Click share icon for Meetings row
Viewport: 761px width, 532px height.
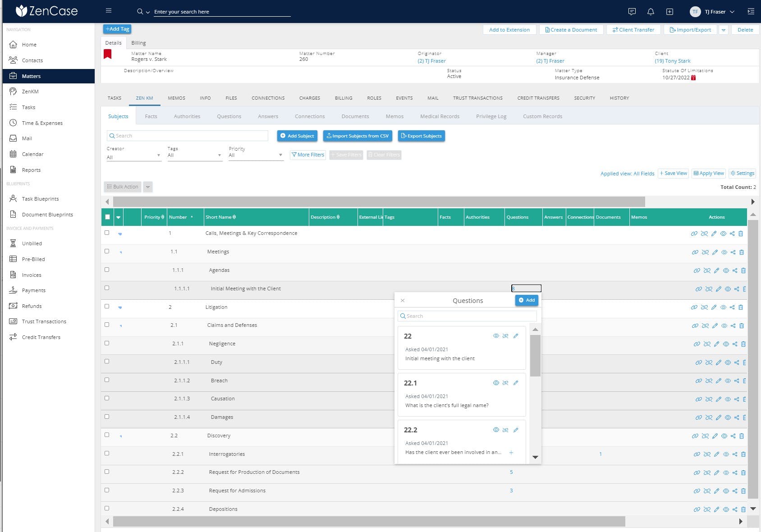(733, 252)
